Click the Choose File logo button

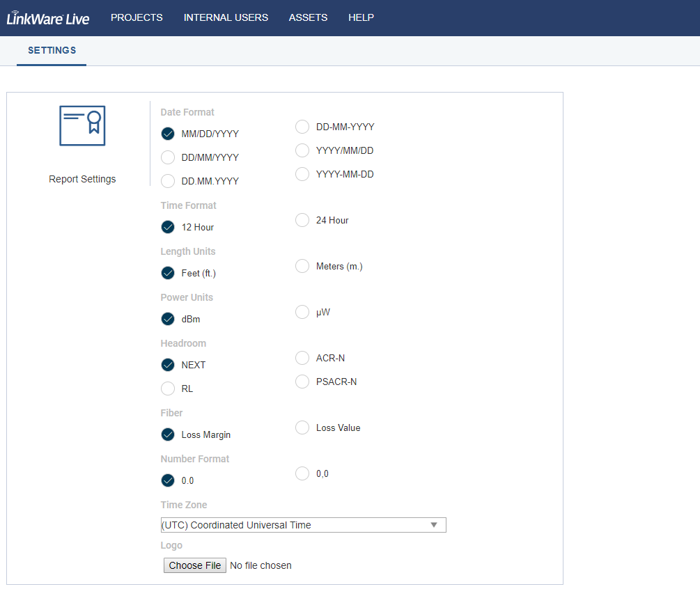pos(194,565)
